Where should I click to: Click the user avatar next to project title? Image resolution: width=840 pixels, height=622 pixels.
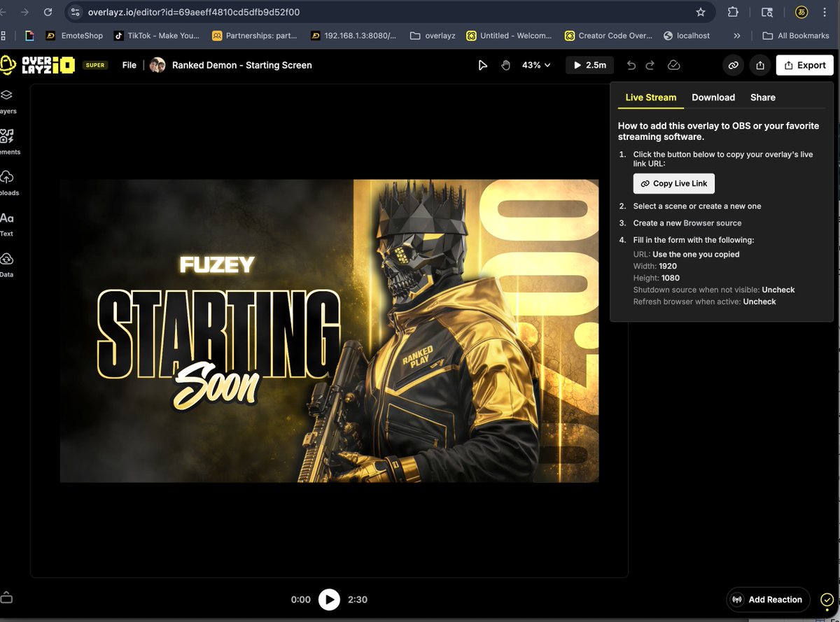coord(157,65)
